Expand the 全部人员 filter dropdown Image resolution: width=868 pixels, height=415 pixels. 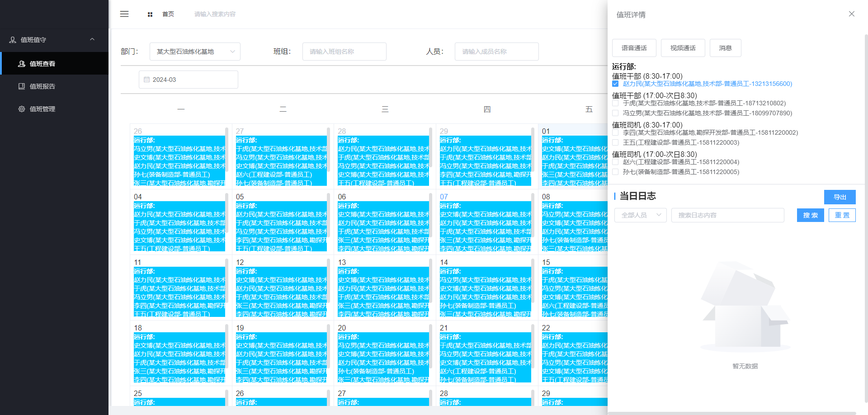(640, 215)
